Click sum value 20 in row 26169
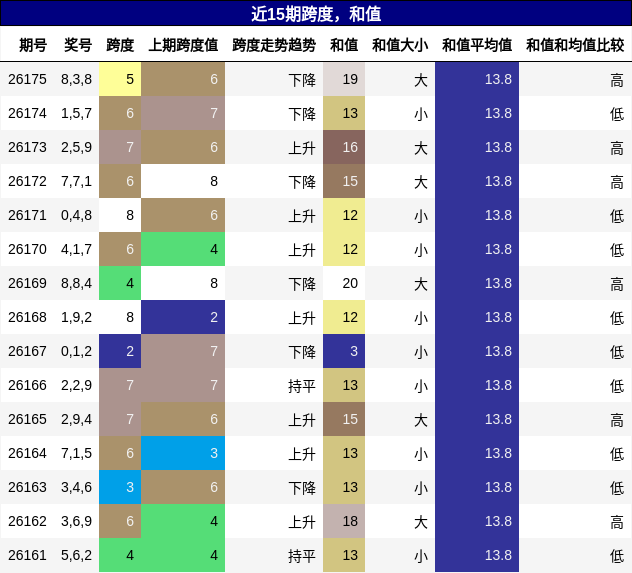 coord(344,283)
